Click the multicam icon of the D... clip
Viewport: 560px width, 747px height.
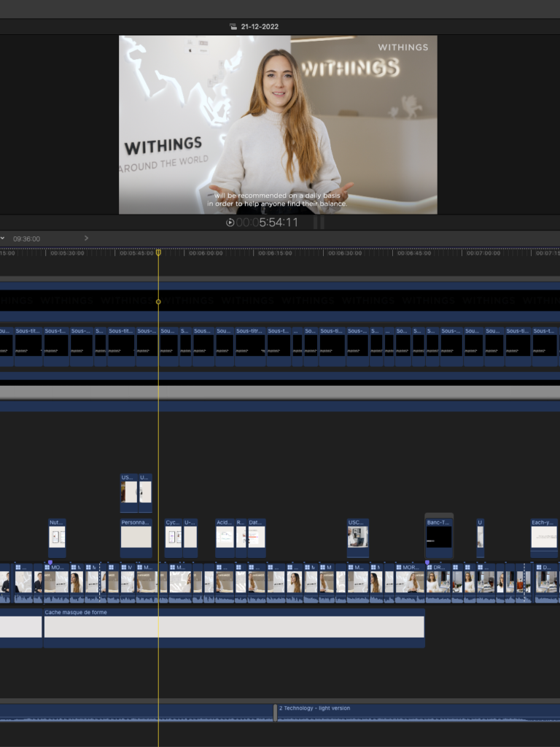click(539, 568)
